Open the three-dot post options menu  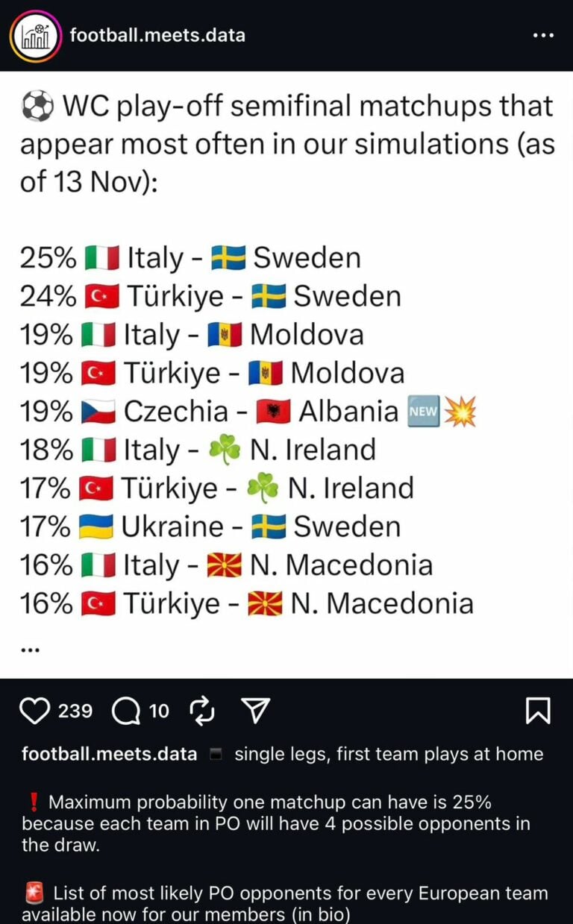(x=543, y=35)
